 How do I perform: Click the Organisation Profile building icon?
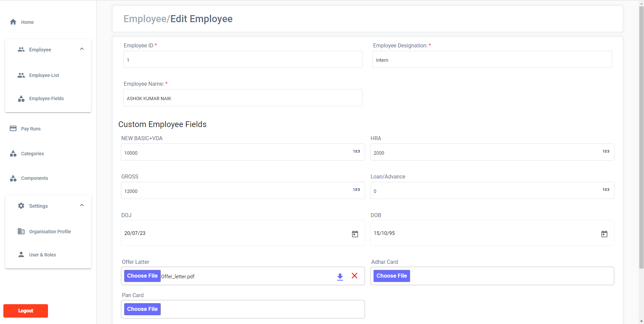pos(21,232)
